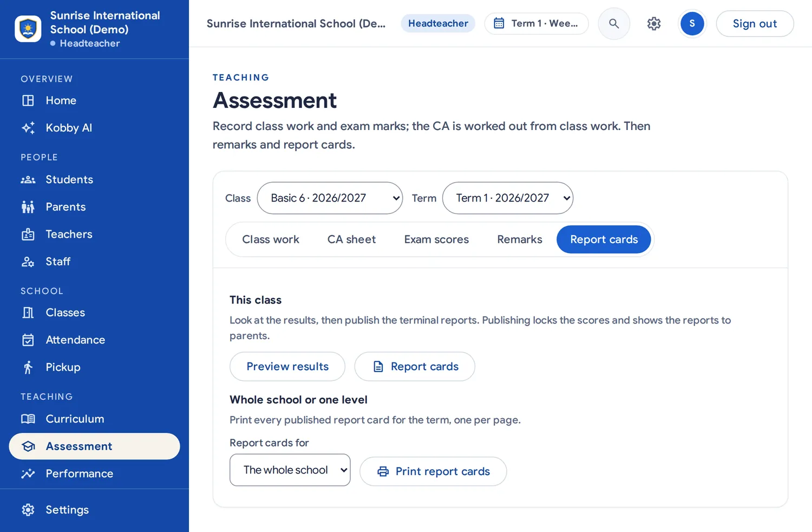Open the Curriculum page
812x532 pixels.
pos(94,419)
